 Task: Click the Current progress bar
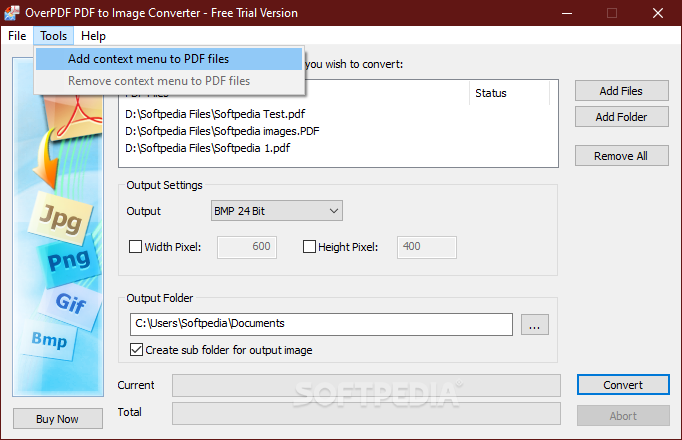tap(366, 385)
